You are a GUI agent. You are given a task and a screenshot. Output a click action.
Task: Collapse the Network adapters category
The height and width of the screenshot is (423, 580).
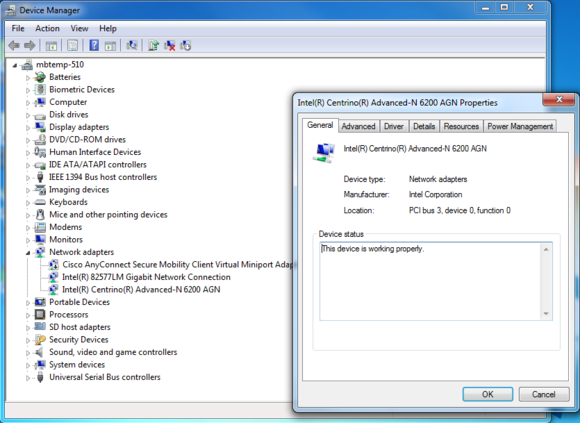(28, 253)
